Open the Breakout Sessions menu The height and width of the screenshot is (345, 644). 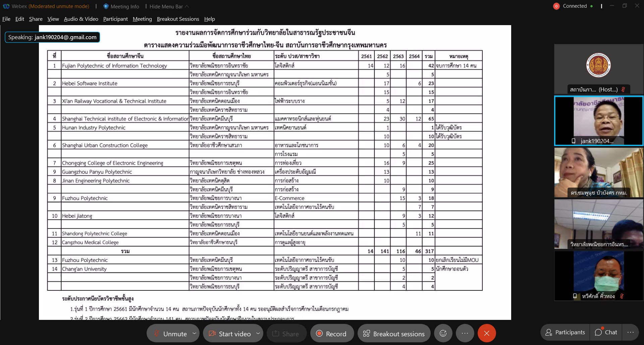tap(178, 19)
